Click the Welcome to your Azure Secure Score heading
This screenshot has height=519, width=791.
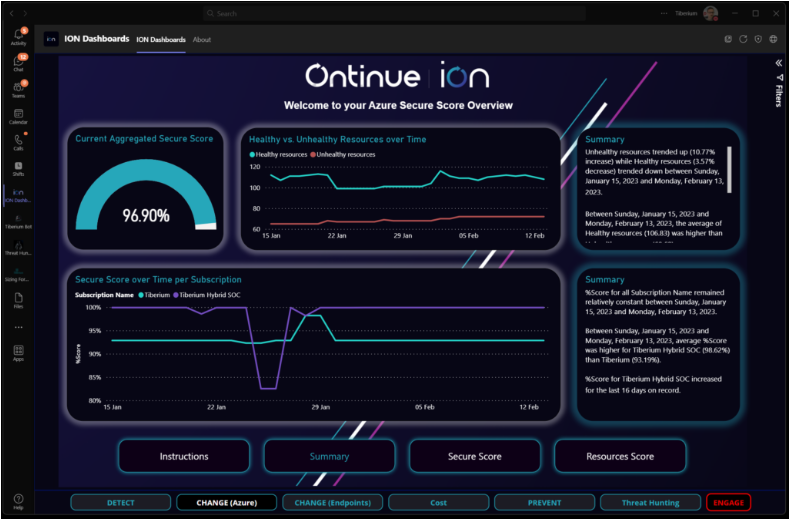click(x=398, y=105)
